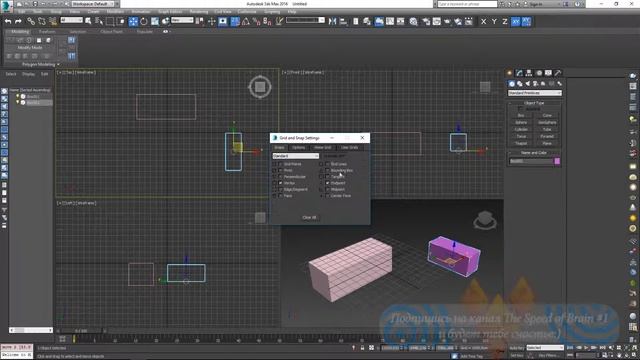Click the Redo arrow in main toolbar
Image resolution: width=640 pixels, height=360 pixels.
point(18,21)
